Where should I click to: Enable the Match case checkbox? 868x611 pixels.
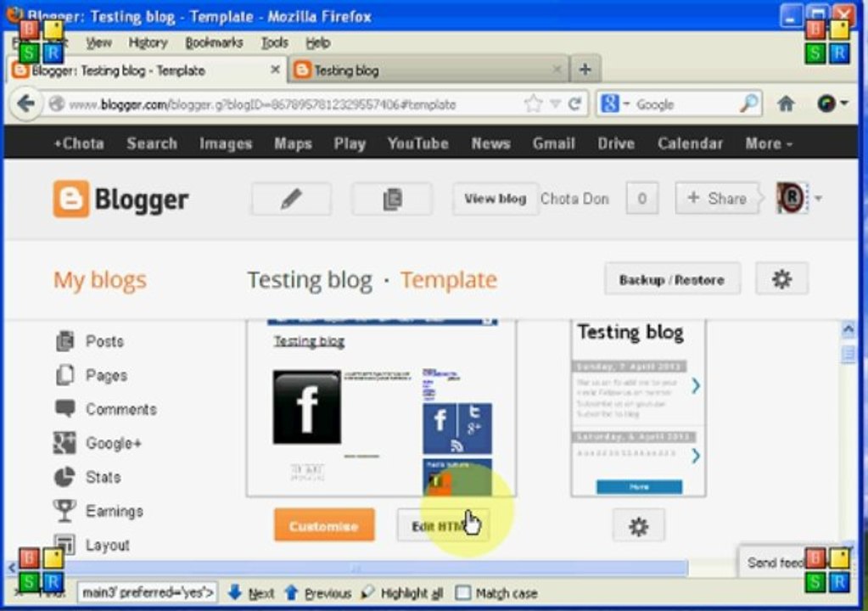462,592
